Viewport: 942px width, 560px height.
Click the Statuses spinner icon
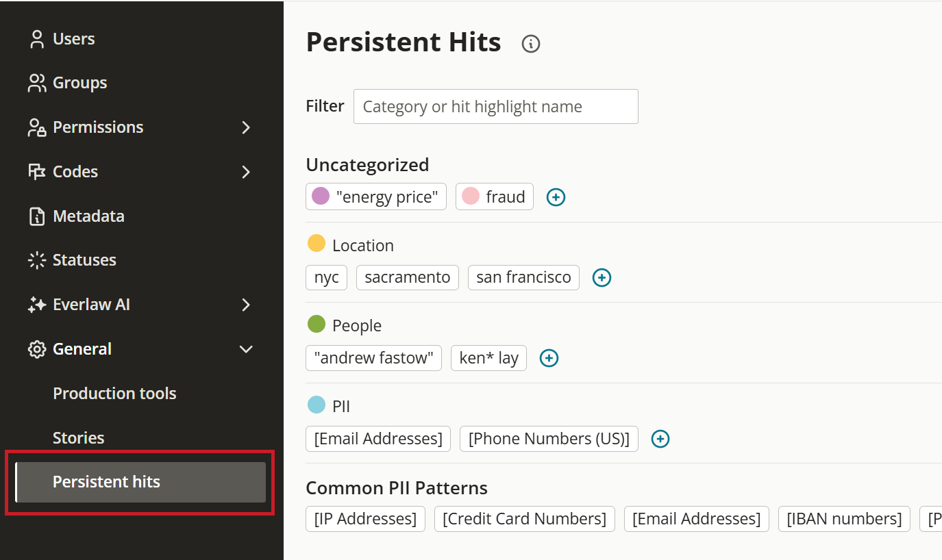pos(37,260)
